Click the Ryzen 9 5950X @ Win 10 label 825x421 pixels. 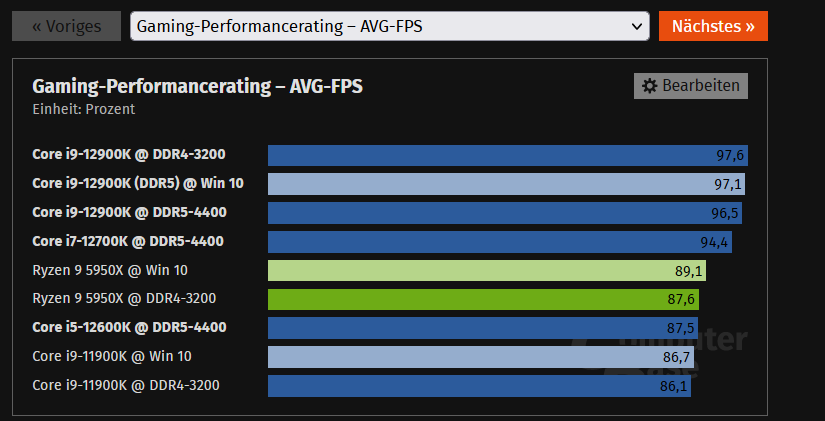[x=110, y=270]
